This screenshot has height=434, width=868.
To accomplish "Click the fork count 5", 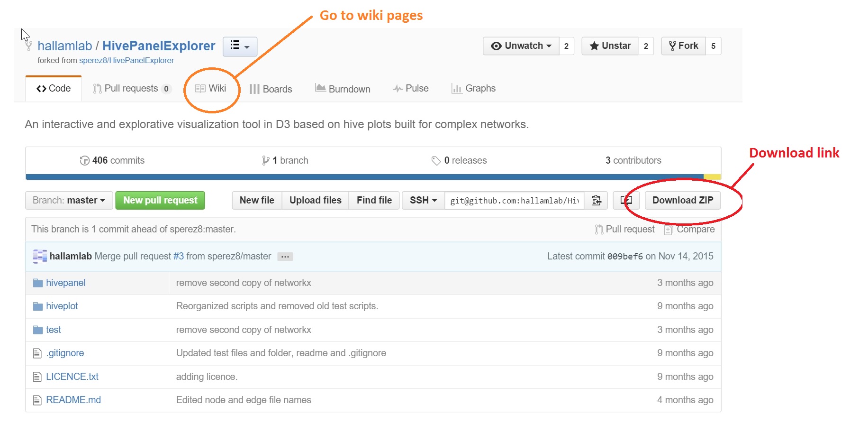I will pos(713,46).
